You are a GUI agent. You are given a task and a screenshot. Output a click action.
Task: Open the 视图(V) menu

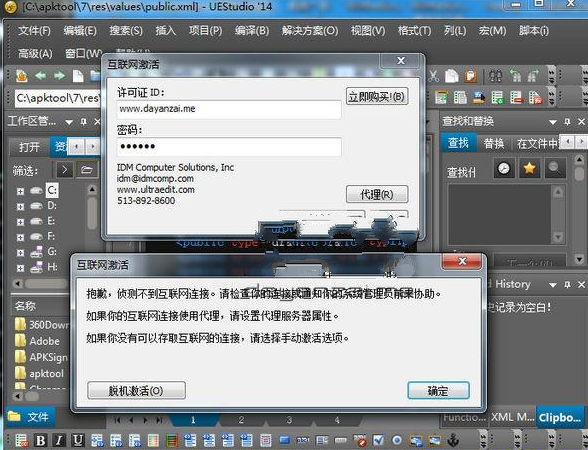point(368,31)
